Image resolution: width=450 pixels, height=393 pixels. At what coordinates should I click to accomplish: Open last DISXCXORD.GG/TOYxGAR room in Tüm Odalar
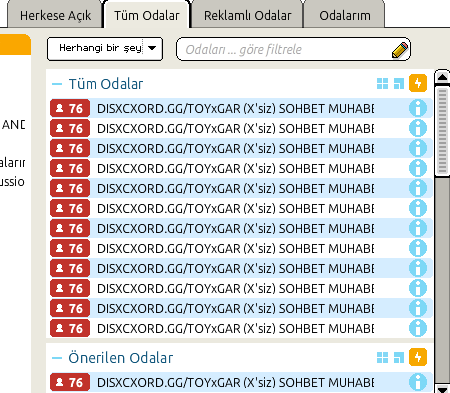point(241,328)
